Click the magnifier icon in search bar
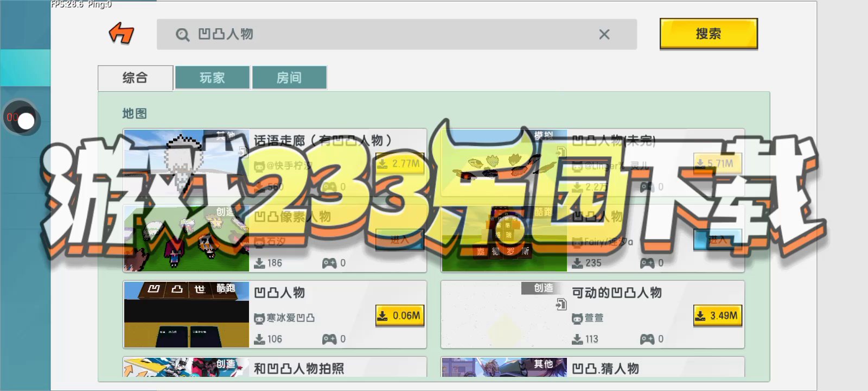This screenshot has width=868, height=391. point(182,35)
